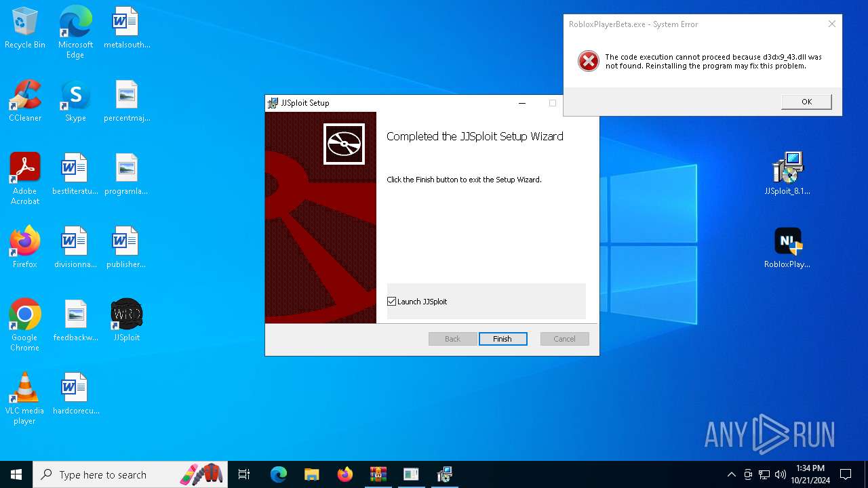Click the running window taskbar item beside WinRAR

click(x=412, y=474)
